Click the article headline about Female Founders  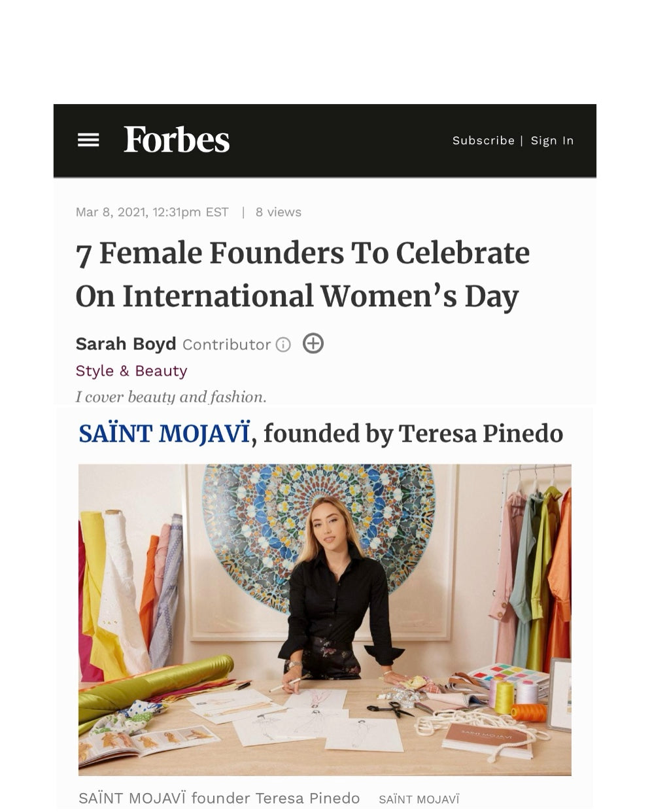(302, 274)
